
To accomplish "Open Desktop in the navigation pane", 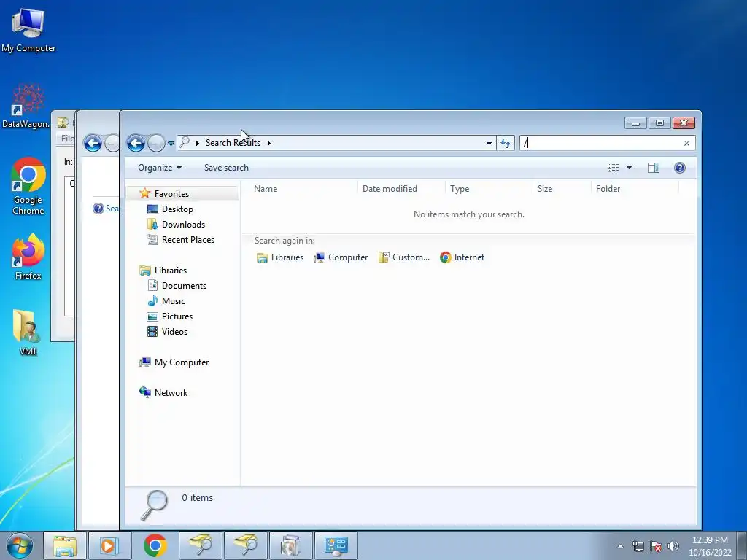I will [x=177, y=209].
